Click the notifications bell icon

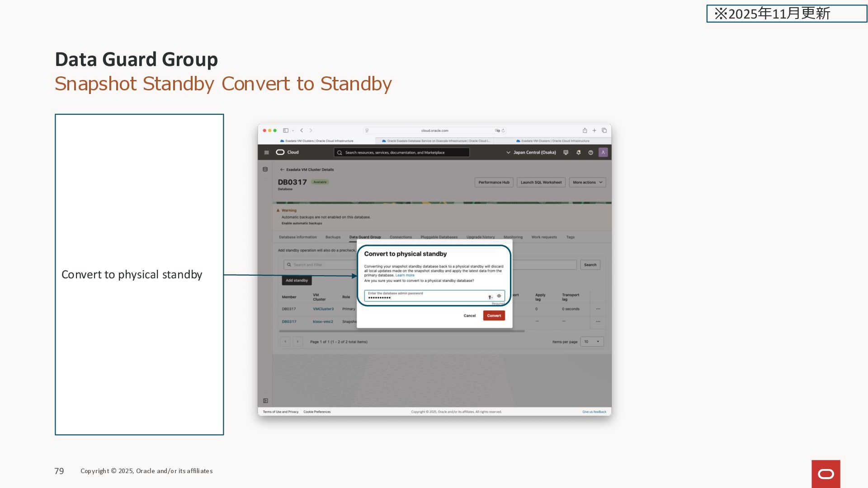click(578, 153)
